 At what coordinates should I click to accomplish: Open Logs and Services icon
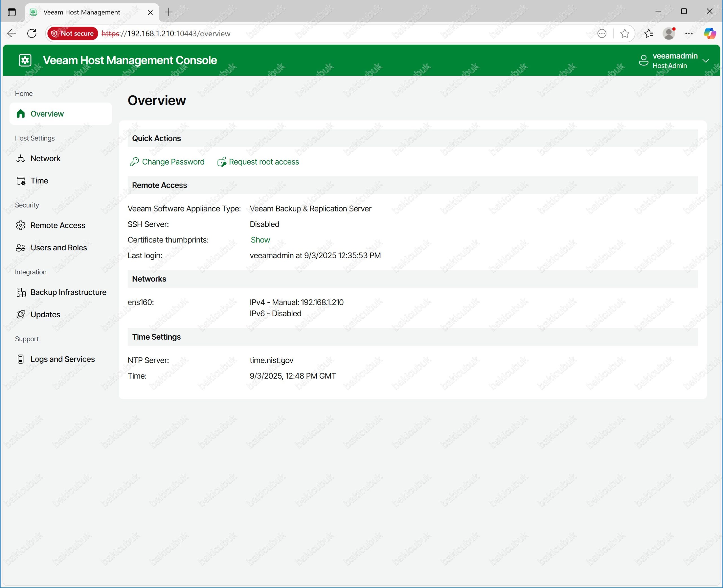(x=21, y=359)
